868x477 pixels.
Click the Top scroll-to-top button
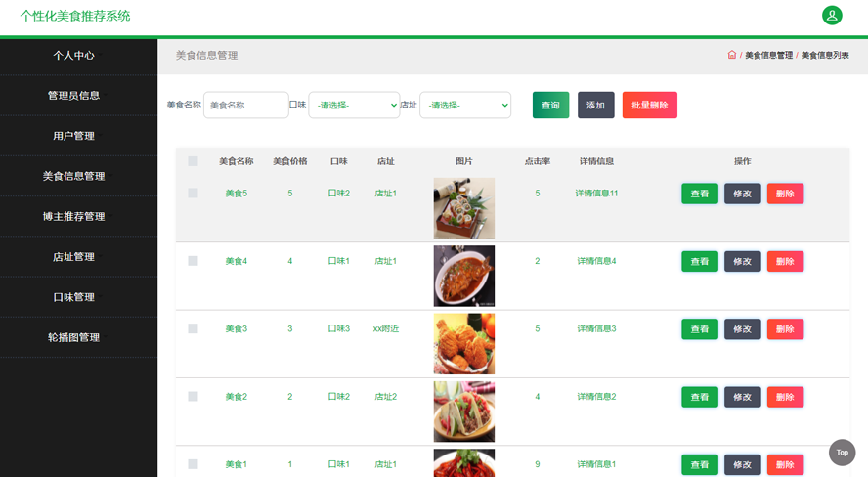pyautogui.click(x=842, y=453)
